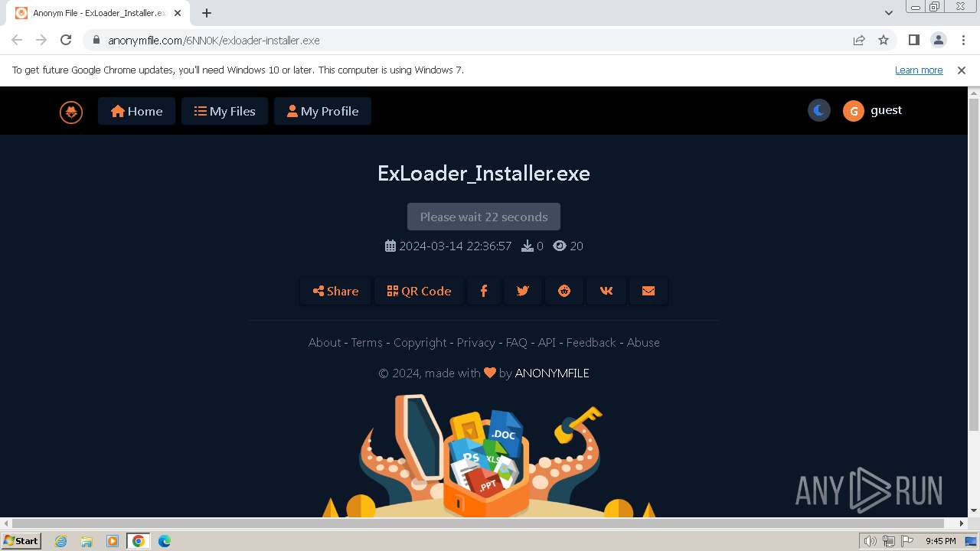The width and height of the screenshot is (980, 551).
Task: Go forward in browser history
Action: click(41, 40)
